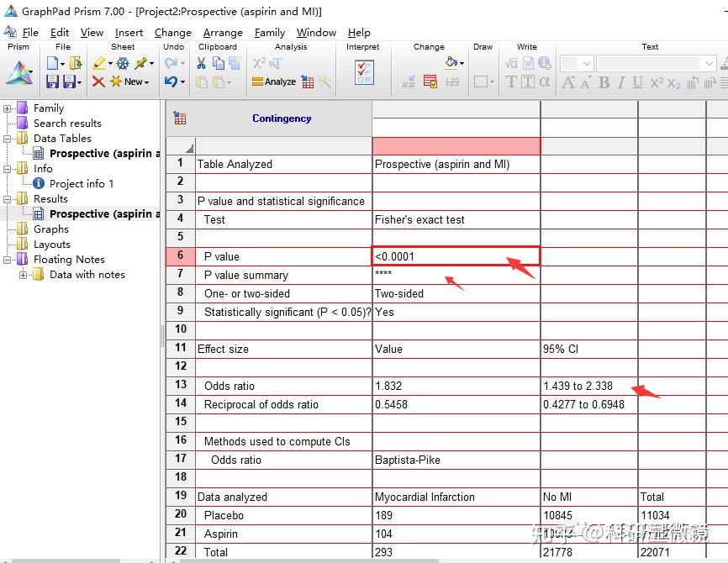Click the plain text T tool

511,82
